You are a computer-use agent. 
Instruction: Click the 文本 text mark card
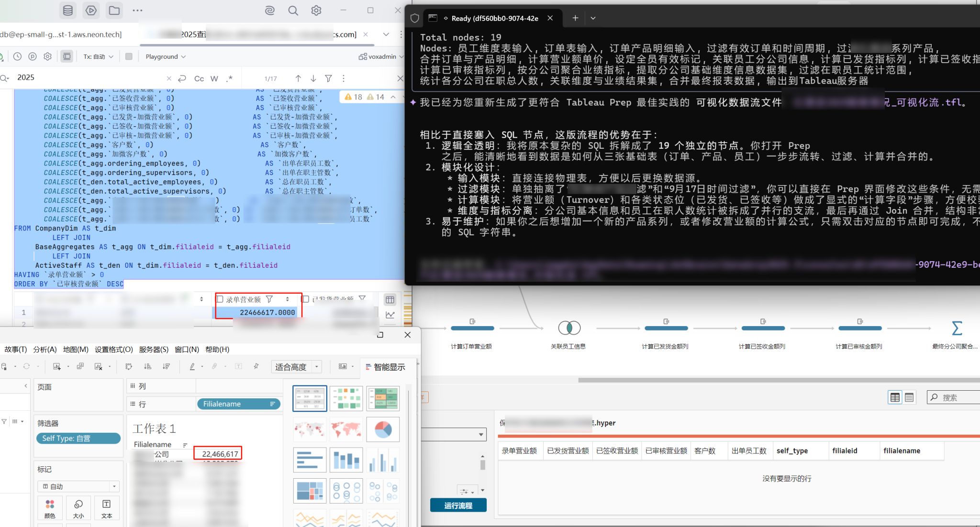coord(107,508)
